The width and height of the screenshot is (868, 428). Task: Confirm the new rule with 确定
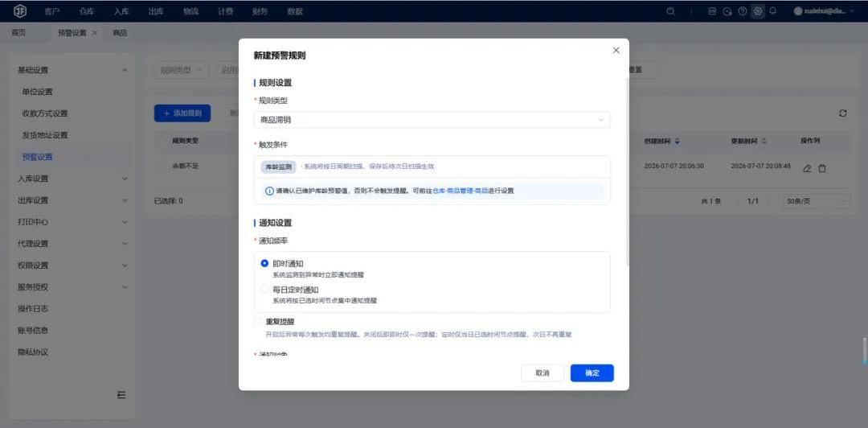point(592,373)
